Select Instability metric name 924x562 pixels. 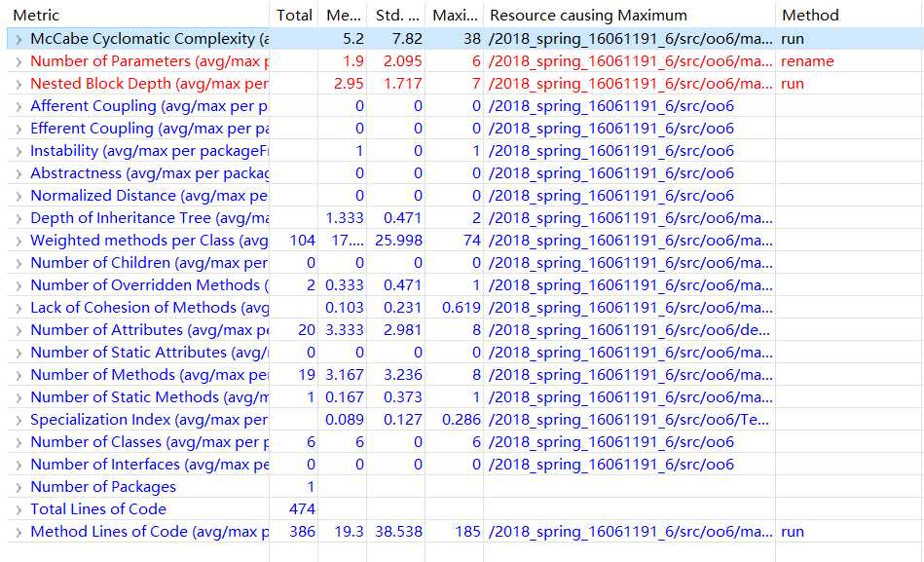click(150, 151)
